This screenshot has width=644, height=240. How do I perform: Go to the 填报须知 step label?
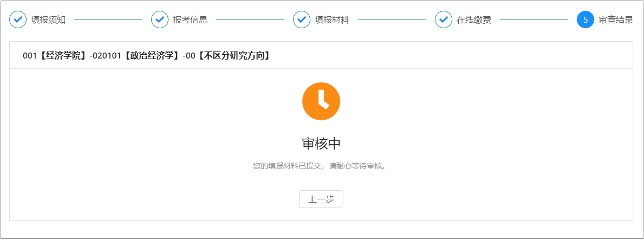click(x=48, y=20)
